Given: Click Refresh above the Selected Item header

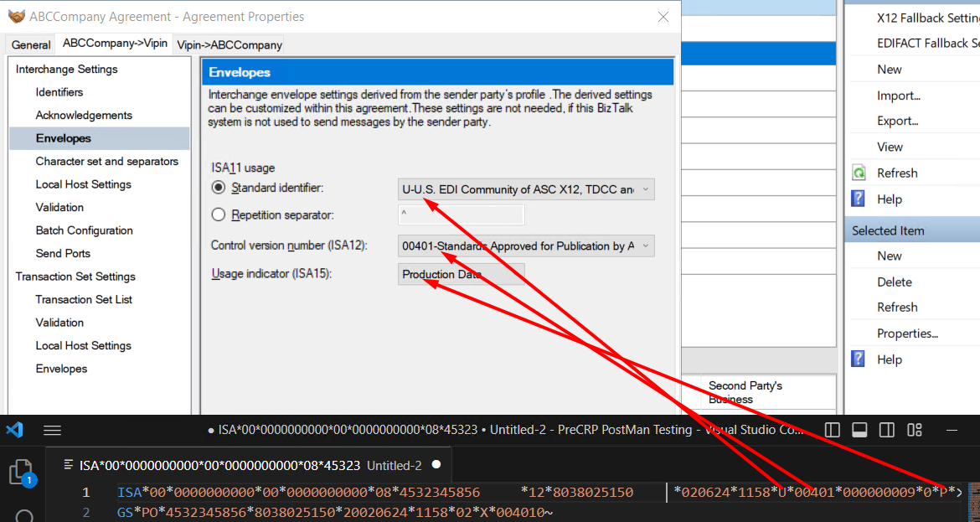Looking at the screenshot, I should point(897,173).
